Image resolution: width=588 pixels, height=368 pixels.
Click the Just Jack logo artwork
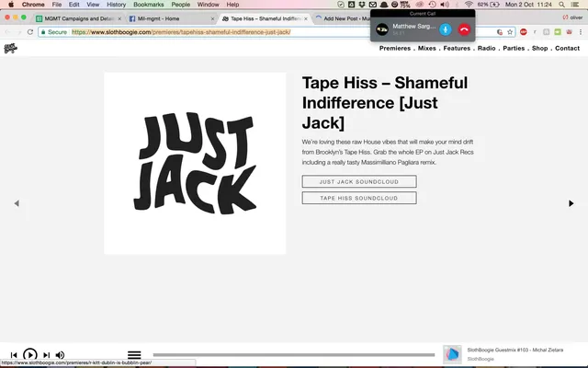click(x=195, y=164)
